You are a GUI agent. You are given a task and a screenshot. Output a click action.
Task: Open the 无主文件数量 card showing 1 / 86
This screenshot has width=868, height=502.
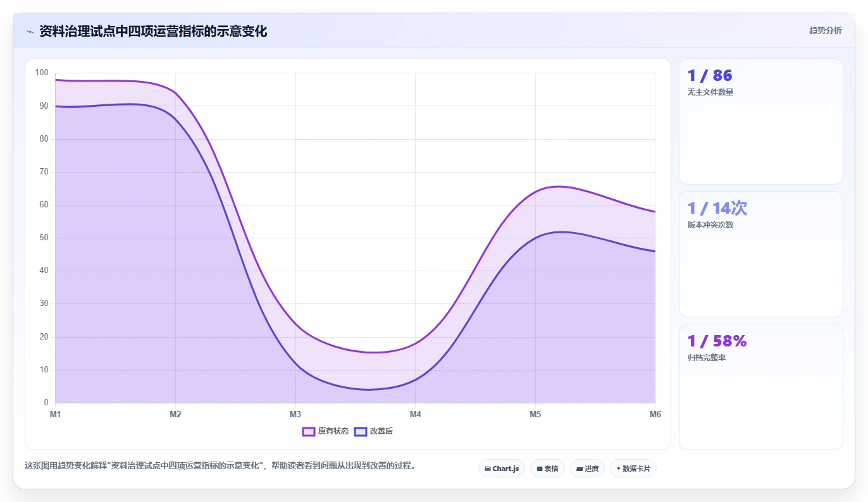[761, 121]
